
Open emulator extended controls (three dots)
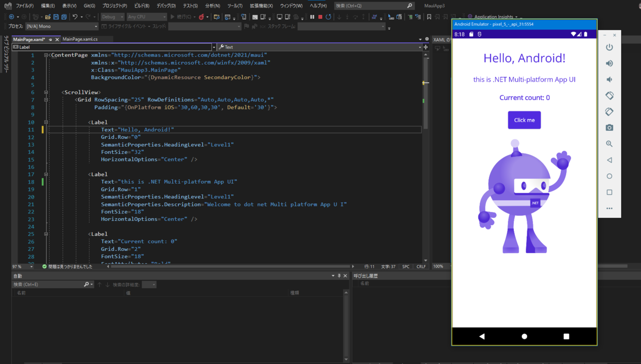[609, 208]
